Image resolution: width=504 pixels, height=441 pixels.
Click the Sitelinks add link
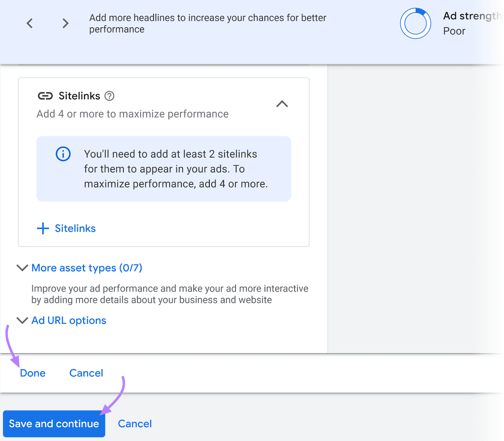pos(75,228)
